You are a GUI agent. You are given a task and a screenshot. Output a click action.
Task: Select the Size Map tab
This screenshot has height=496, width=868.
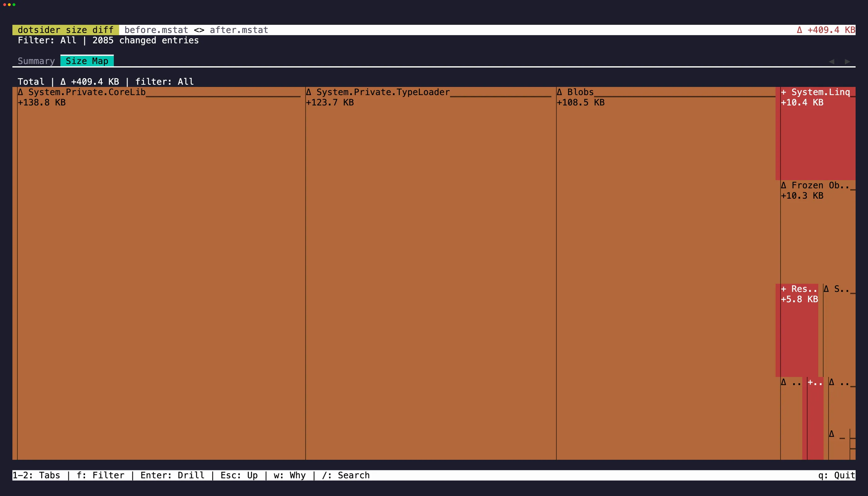87,61
